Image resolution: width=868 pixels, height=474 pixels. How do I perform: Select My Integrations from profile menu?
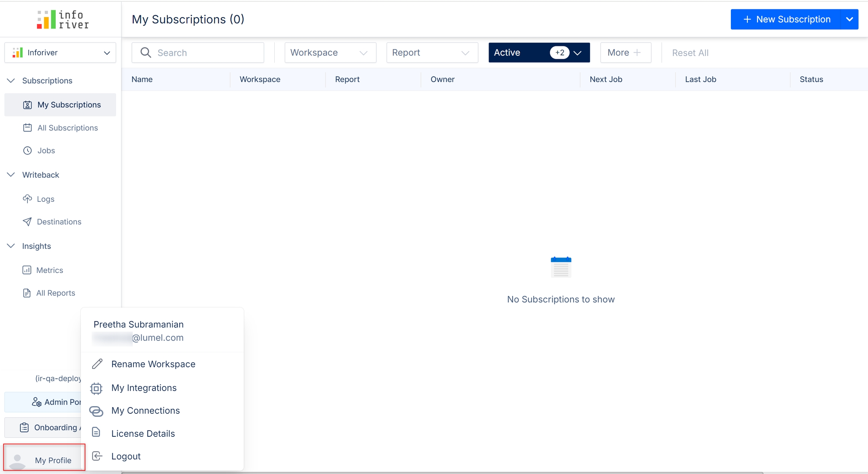(x=144, y=388)
